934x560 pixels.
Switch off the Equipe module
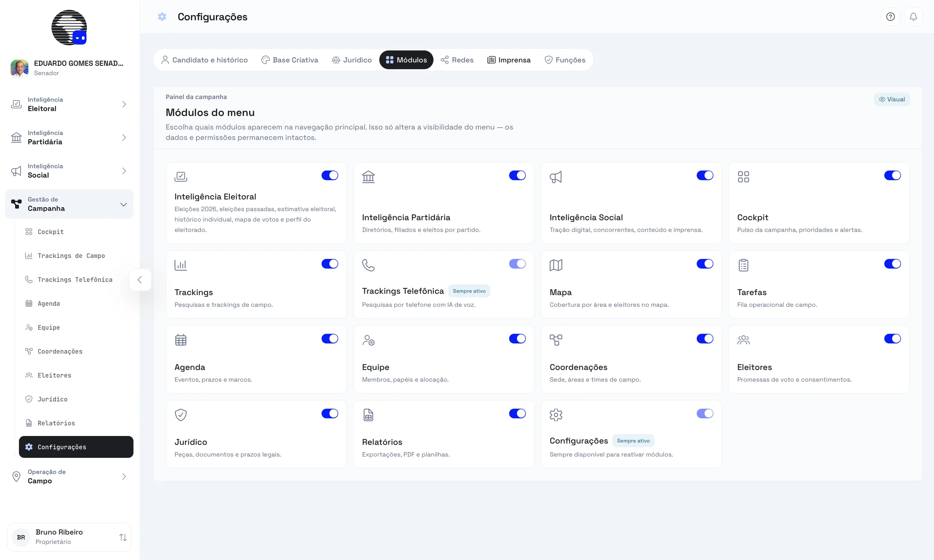pos(517,339)
